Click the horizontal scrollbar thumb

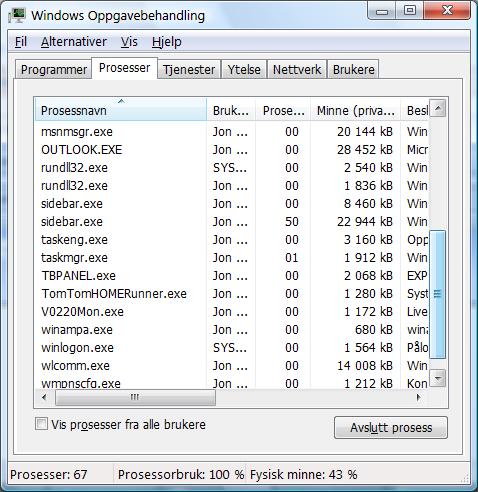click(135, 397)
